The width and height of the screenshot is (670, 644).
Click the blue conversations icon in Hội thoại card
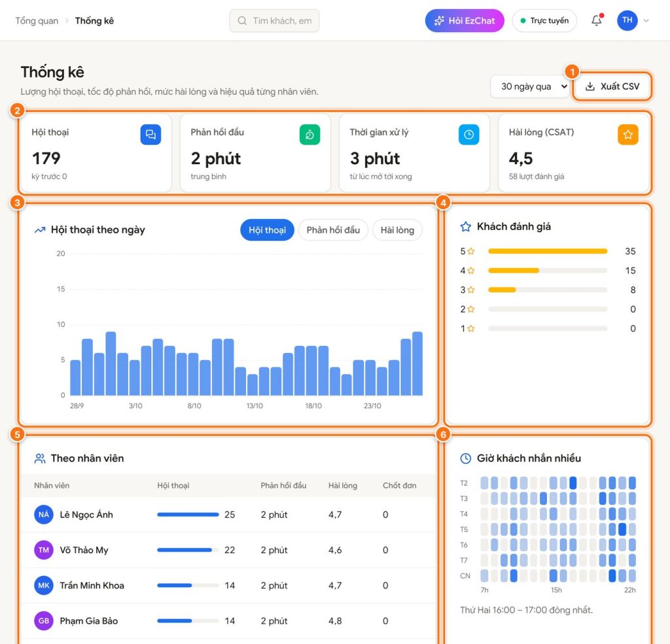151,135
